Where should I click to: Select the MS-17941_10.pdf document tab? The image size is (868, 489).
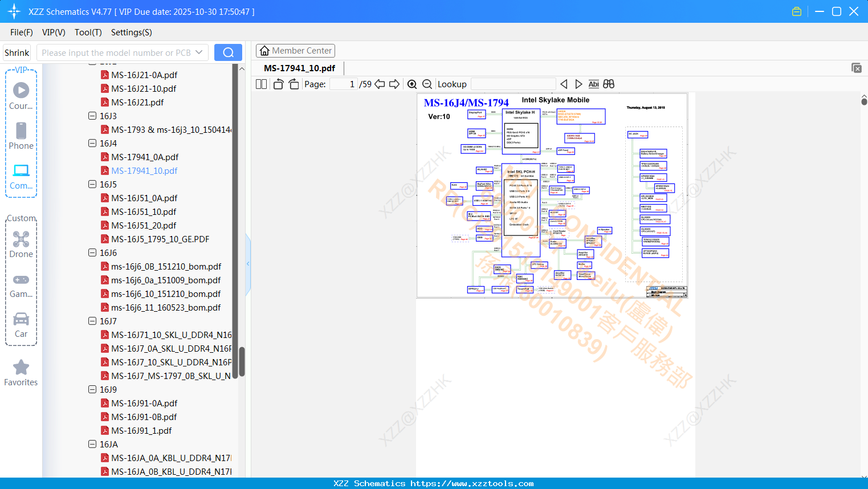click(x=300, y=68)
